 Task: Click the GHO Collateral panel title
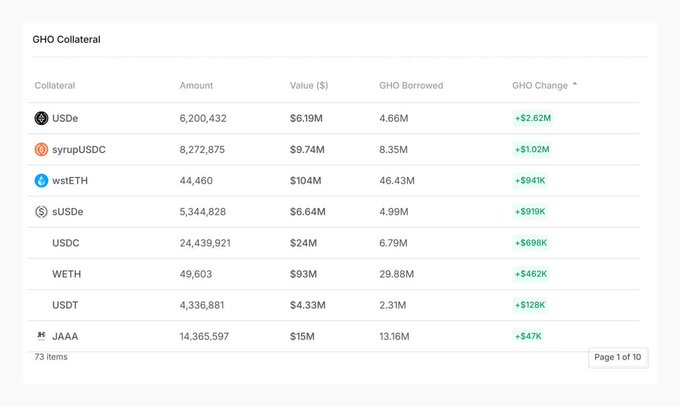(66, 39)
